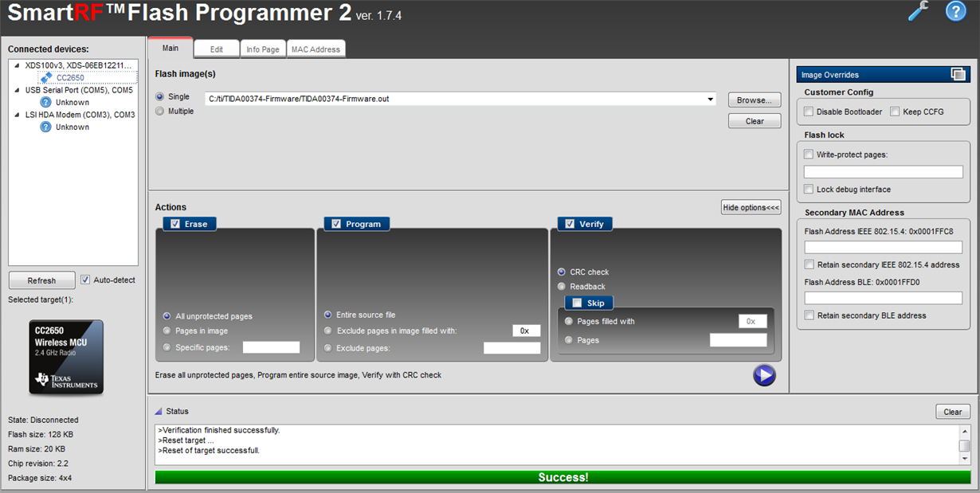Switch to the MAC Address tab

pyautogui.click(x=316, y=49)
